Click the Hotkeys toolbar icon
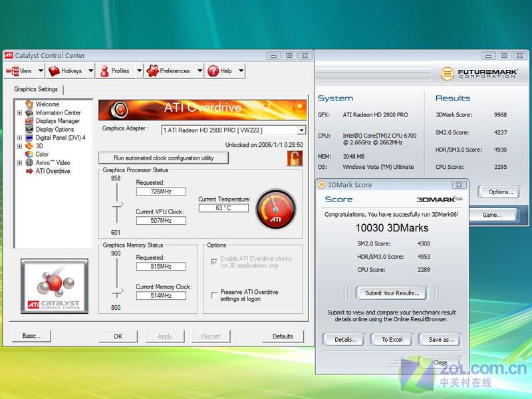Screen dimensions: 532x399 click(54, 71)
